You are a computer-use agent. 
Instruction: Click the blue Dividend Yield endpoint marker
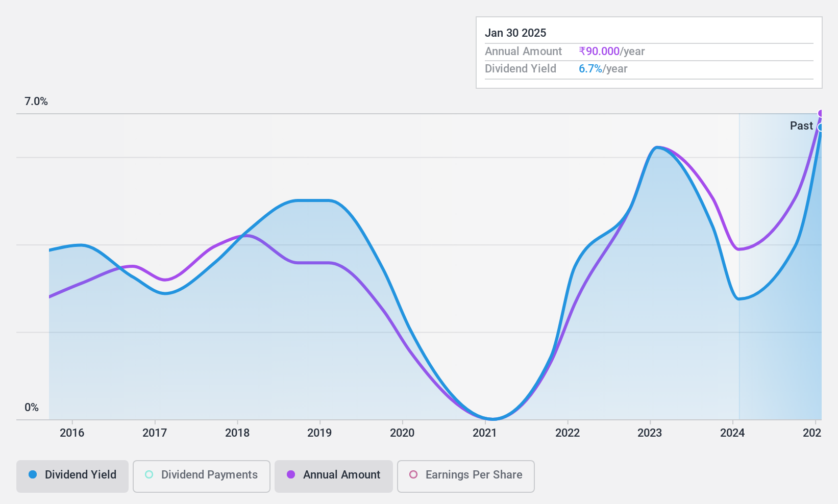[821, 127]
